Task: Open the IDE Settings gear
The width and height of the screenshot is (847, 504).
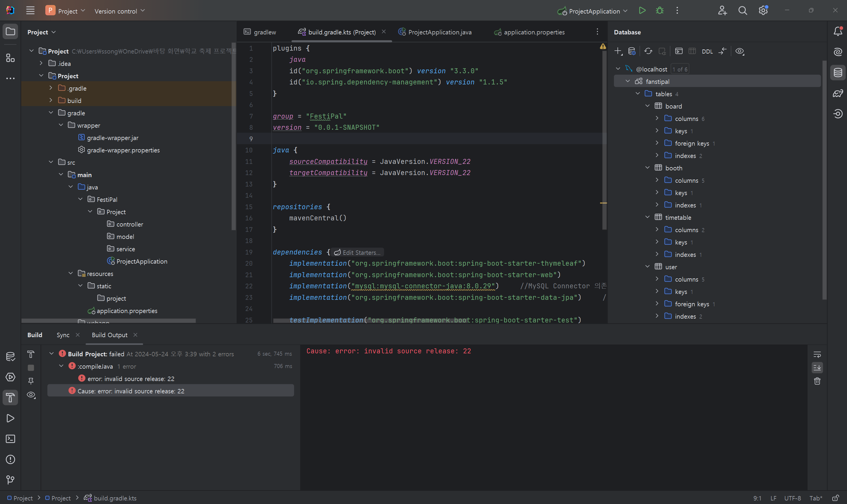Action: coord(763,11)
